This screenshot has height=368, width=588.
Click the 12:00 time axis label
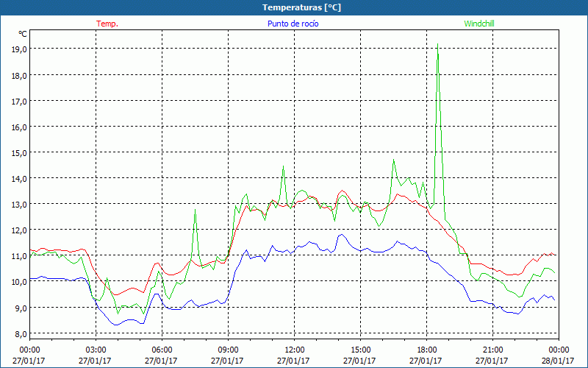[x=295, y=350]
